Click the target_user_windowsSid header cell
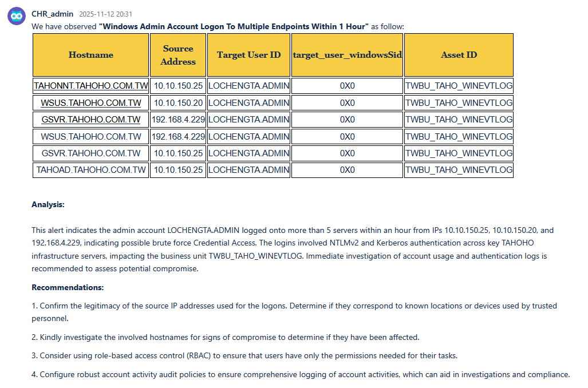588x388 pixels. (347, 55)
